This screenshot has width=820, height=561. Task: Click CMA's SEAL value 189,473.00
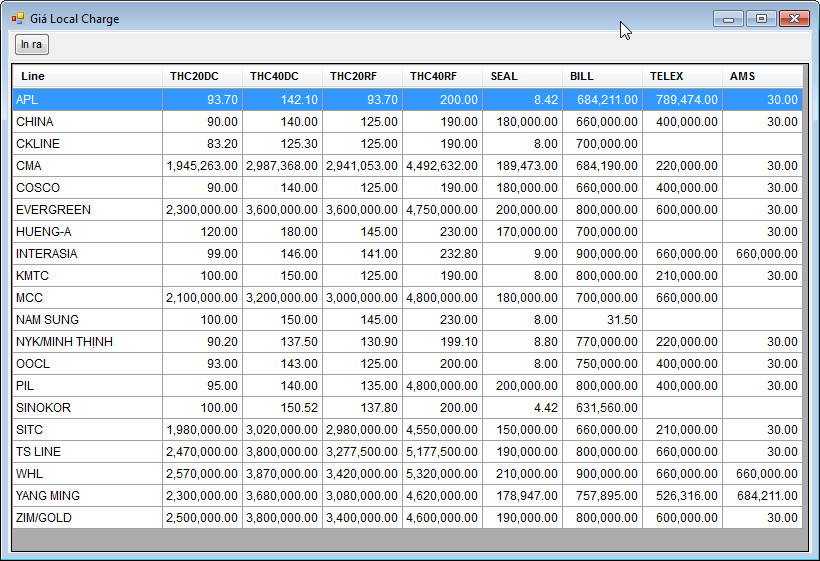point(522,166)
